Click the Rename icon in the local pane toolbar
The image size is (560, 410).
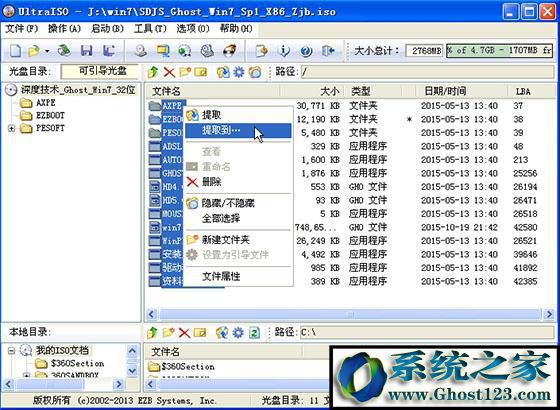point(200,333)
